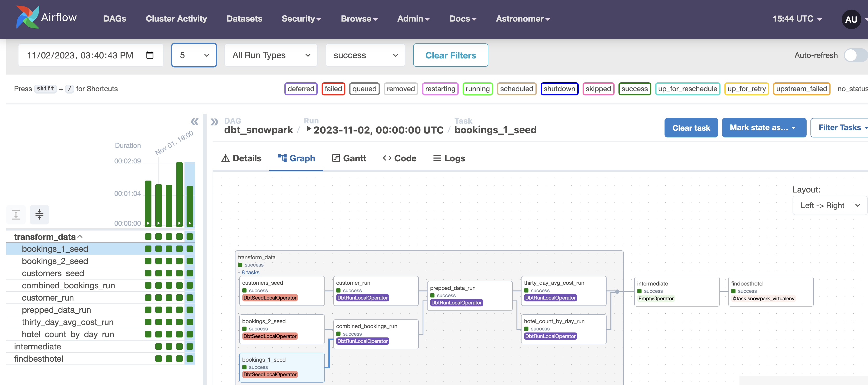Click play marker under tallest duration bar
This screenshot has width=868, height=385.
click(x=179, y=223)
